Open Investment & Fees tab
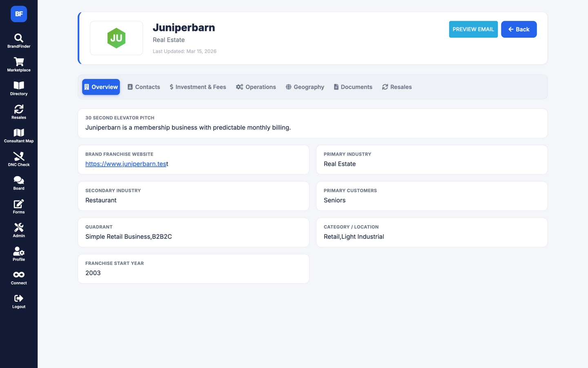This screenshot has height=368, width=588. 198,87
